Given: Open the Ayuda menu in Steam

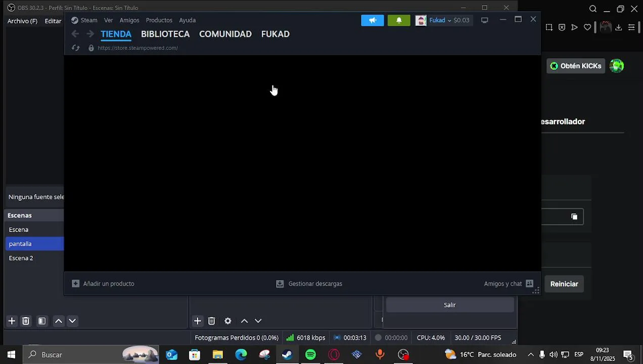Looking at the screenshot, I should (x=188, y=20).
